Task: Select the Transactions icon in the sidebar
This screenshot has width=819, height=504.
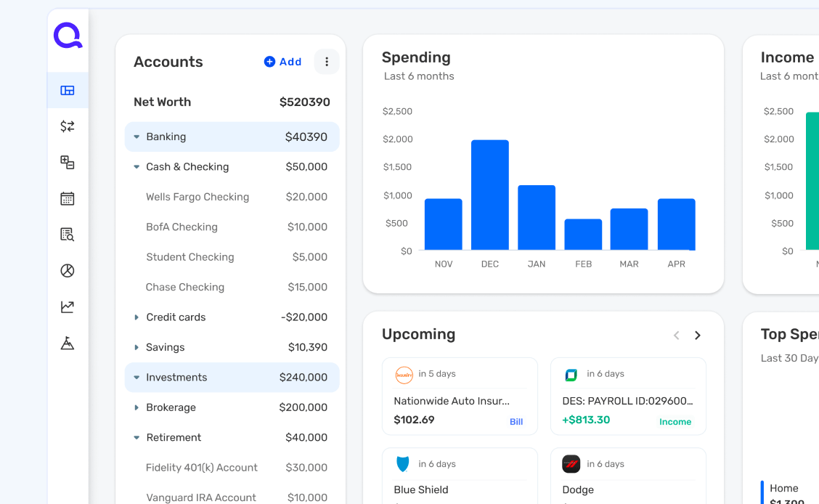Action: [x=67, y=126]
